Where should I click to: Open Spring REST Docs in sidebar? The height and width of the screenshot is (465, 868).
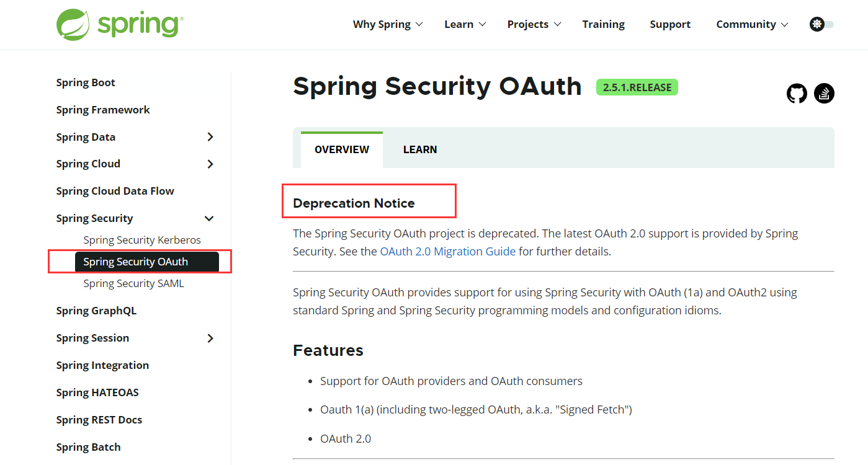coord(99,420)
